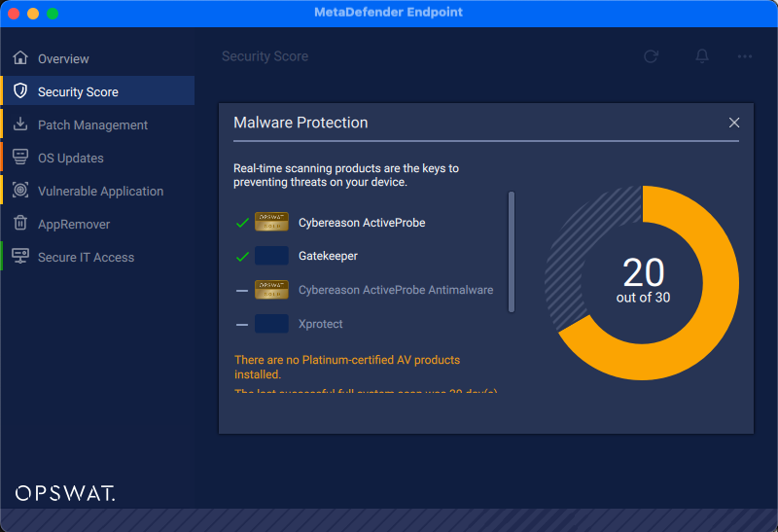Click the Security Score shield icon
Viewport: 778px width, 532px height.
tap(20, 90)
